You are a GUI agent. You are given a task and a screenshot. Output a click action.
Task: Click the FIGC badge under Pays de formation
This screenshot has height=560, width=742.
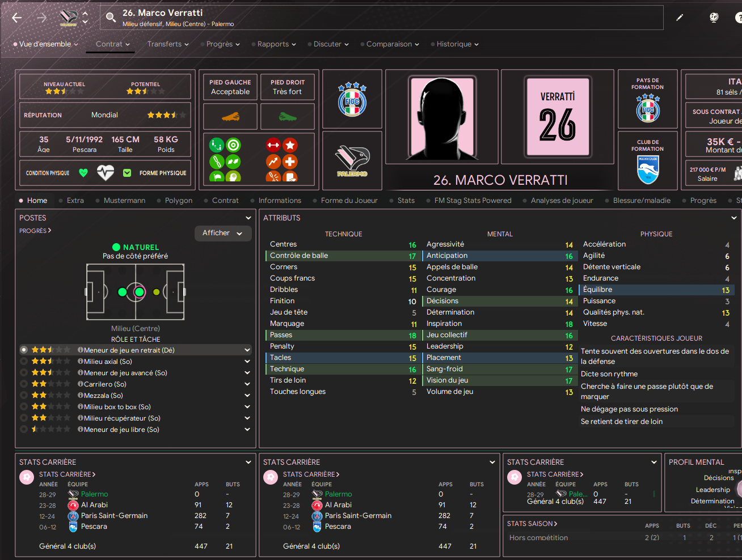click(648, 108)
